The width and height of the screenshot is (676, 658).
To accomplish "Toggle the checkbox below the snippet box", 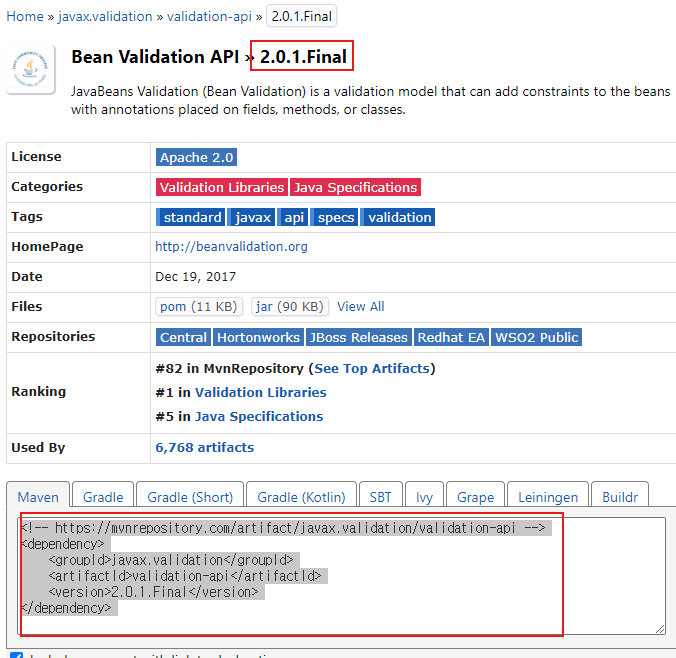I will point(16,655).
